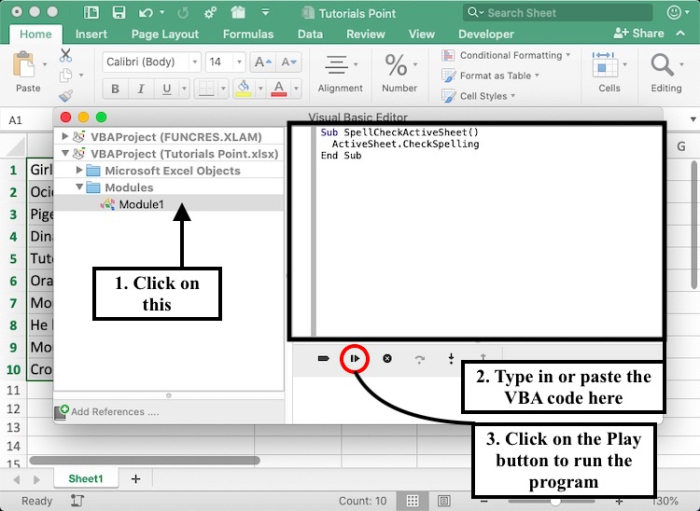Click the Share button

[x=638, y=33]
